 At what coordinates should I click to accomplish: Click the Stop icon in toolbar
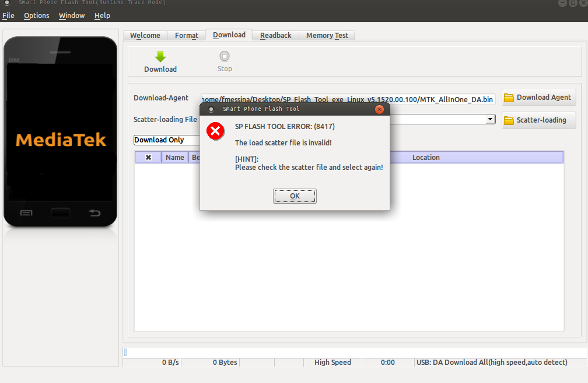click(x=225, y=57)
